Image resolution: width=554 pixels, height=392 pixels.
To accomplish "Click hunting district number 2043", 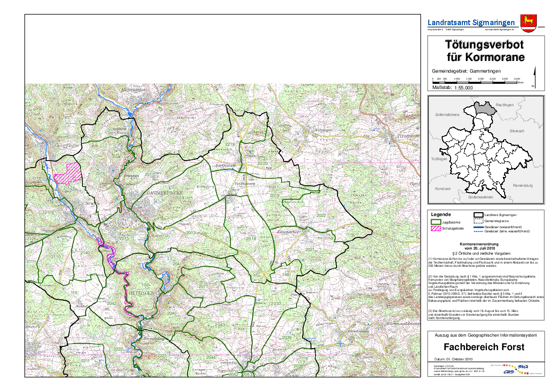I will 219,325.
